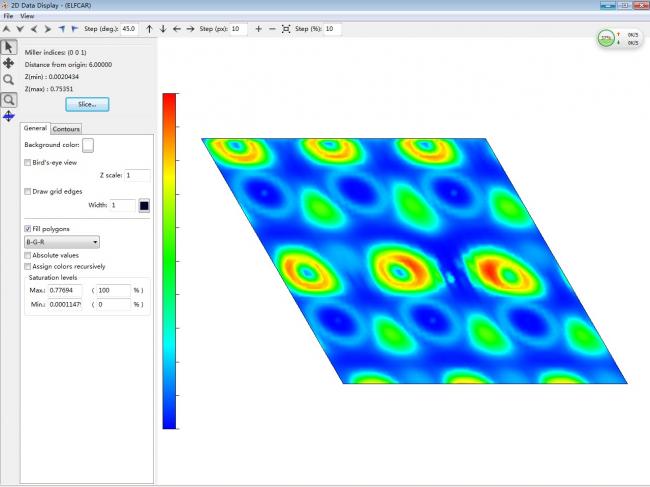This screenshot has height=487, width=650.
Task: Enable Bird's-eye view checkbox
Action: pos(28,162)
